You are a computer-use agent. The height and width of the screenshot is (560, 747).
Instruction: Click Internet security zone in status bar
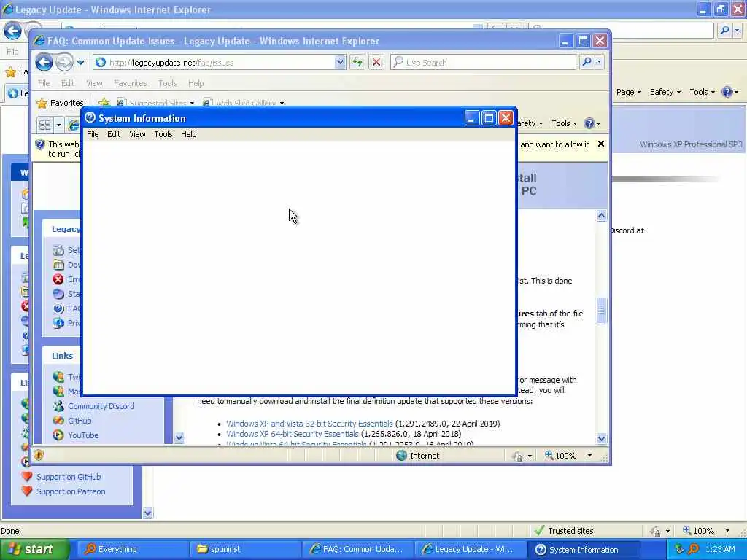418,456
